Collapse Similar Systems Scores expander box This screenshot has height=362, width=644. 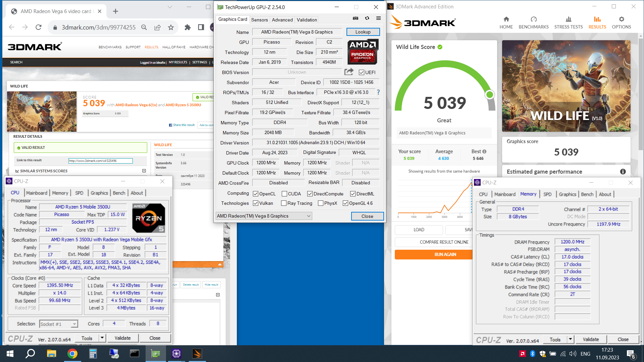tap(144, 171)
